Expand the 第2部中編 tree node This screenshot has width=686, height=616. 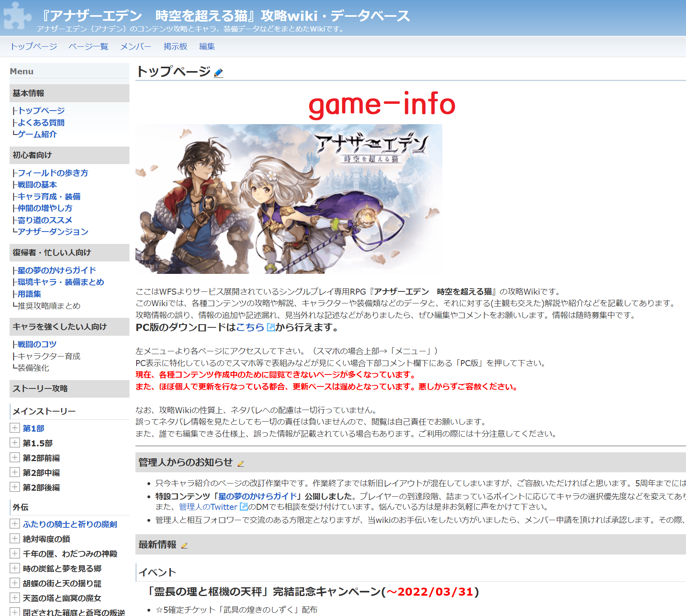click(15, 472)
